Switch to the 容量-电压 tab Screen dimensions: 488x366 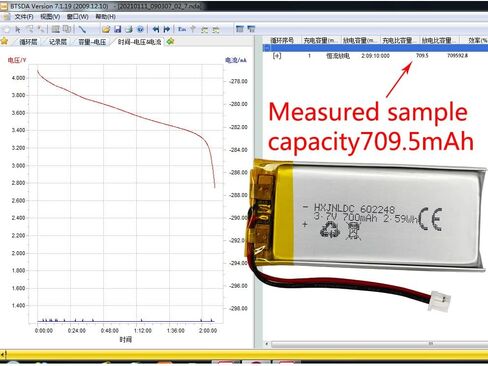(x=92, y=42)
